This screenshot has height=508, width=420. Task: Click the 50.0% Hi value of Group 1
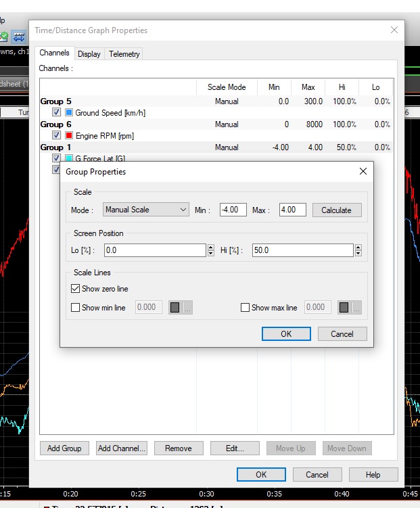[x=346, y=147]
